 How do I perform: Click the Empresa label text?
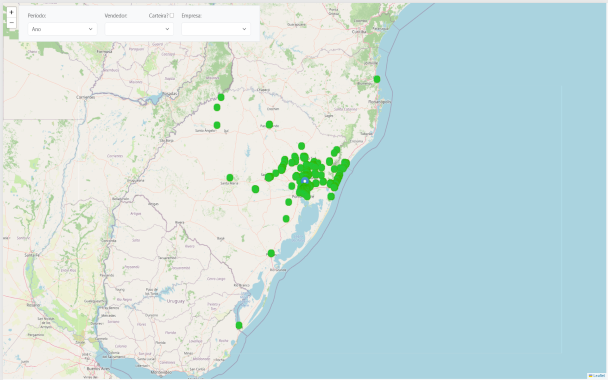(192, 16)
